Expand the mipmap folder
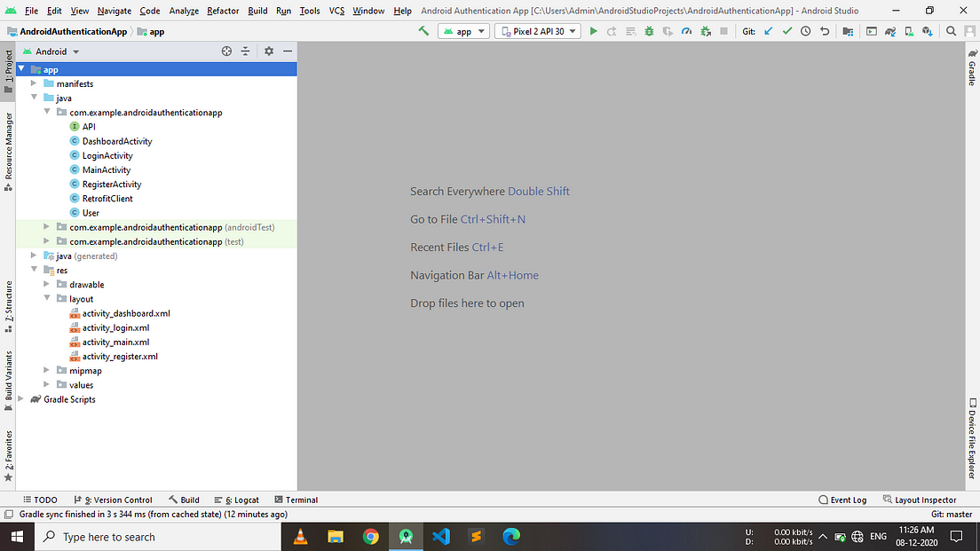The width and height of the screenshot is (980, 551). 47,371
